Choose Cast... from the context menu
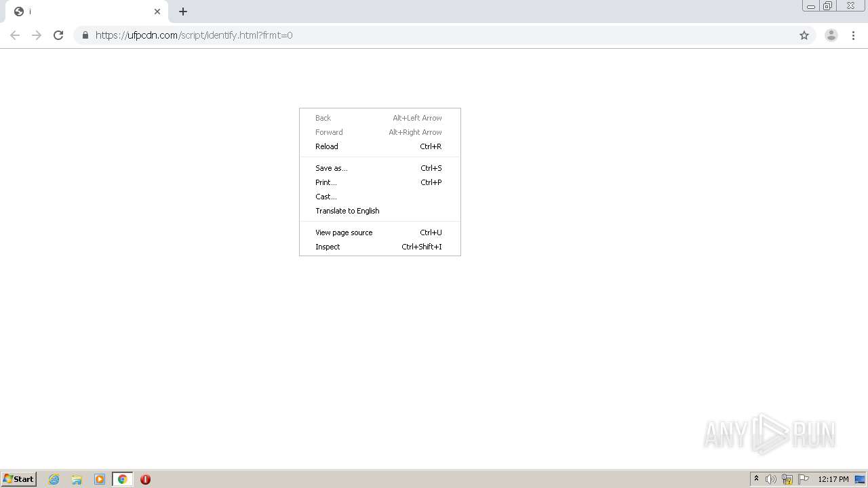Image resolution: width=868 pixels, height=488 pixels. 380,197
